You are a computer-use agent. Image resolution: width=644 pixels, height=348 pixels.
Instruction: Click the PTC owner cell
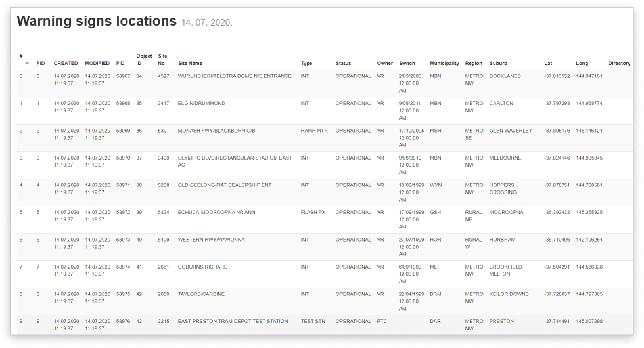(x=382, y=321)
